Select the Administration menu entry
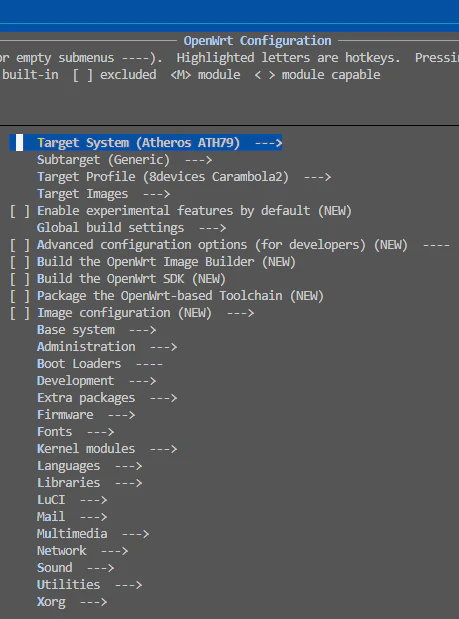Image resolution: width=459 pixels, height=619 pixels. pos(107,347)
